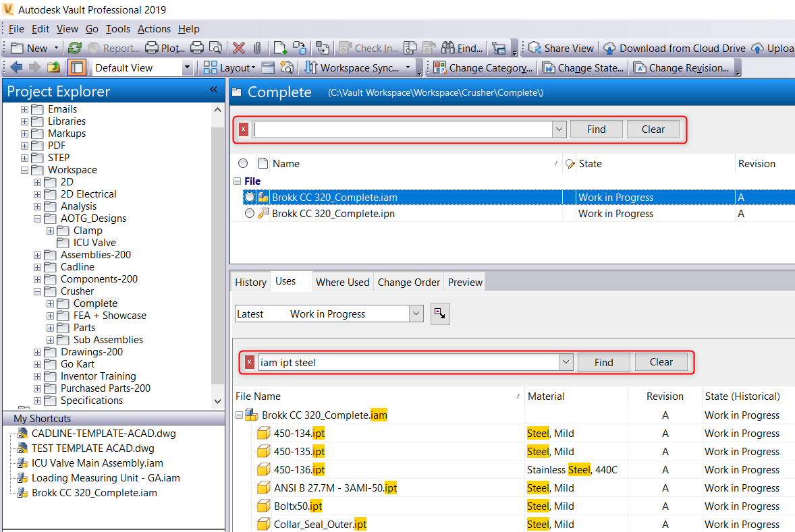795x532 pixels.
Task: Click the upper Clear button
Action: [653, 129]
